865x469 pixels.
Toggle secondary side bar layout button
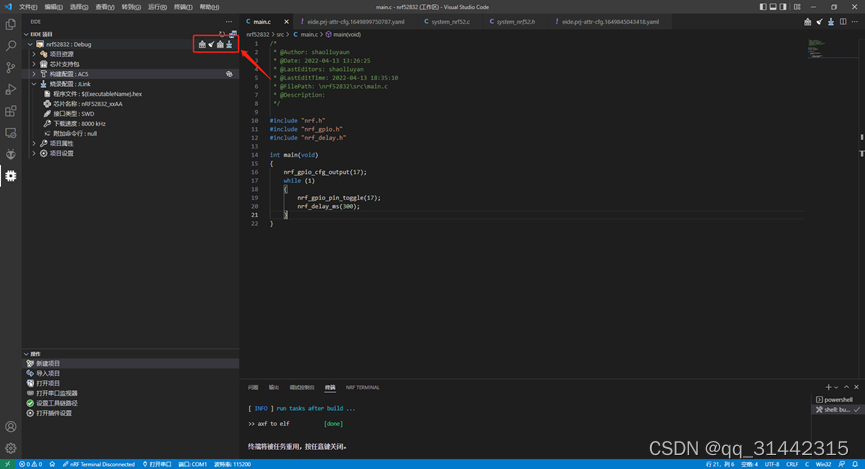coord(783,7)
